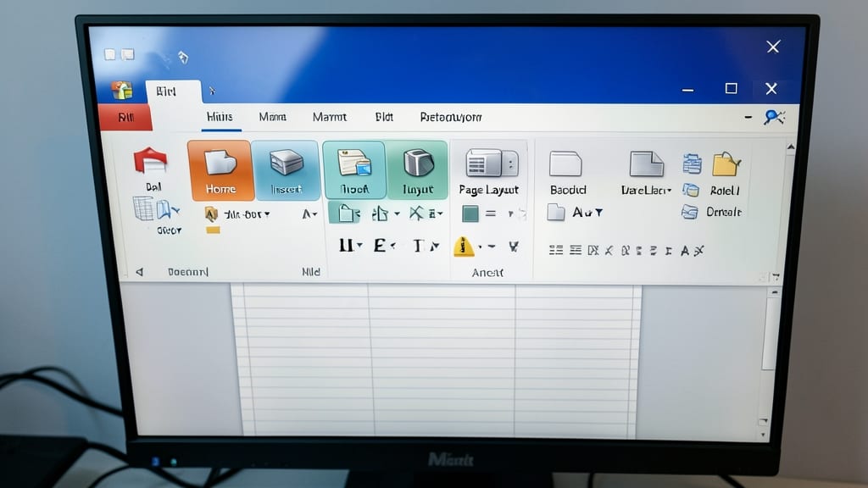Open dropdown arrow next to the U button

click(x=359, y=245)
